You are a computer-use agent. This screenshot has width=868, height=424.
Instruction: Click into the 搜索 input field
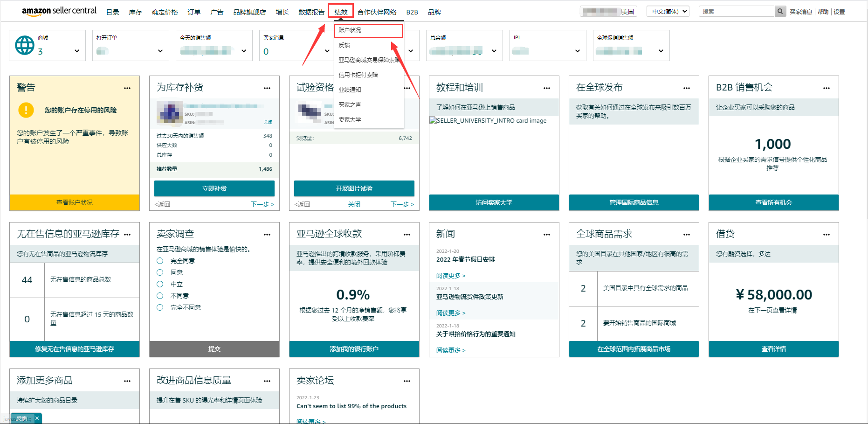(x=737, y=12)
